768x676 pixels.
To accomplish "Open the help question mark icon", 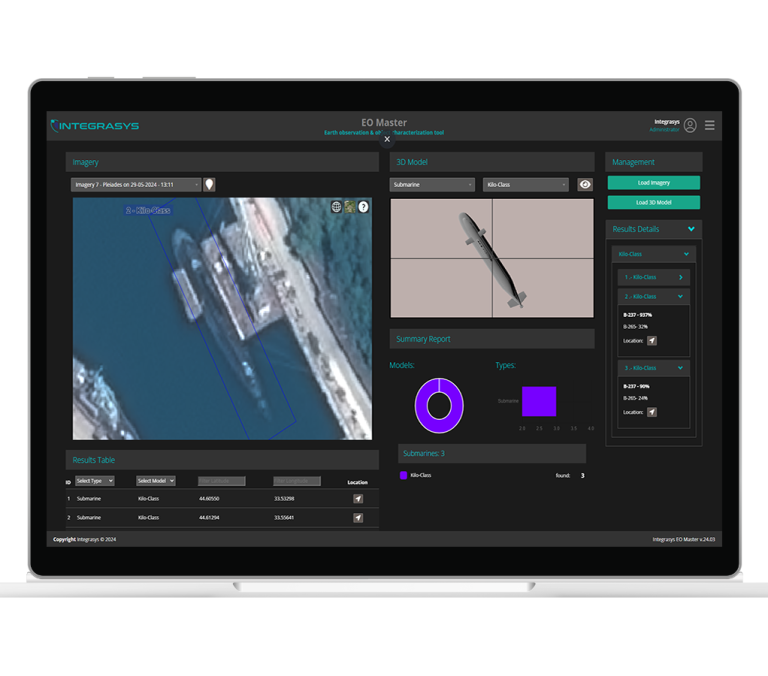I will [363, 207].
